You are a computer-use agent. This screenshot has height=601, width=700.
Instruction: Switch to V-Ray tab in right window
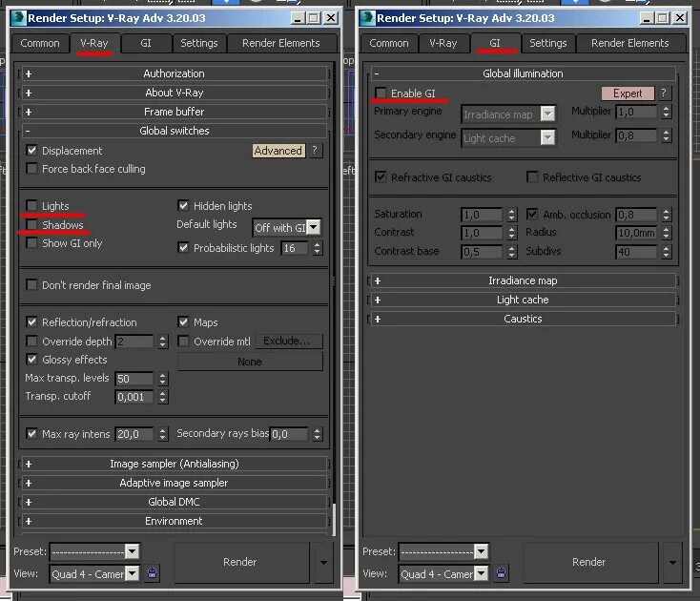[443, 43]
